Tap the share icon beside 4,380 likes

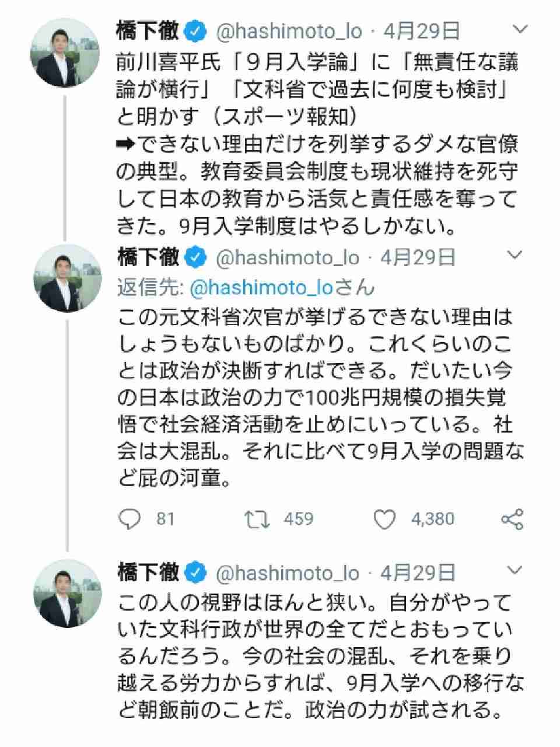click(512, 519)
